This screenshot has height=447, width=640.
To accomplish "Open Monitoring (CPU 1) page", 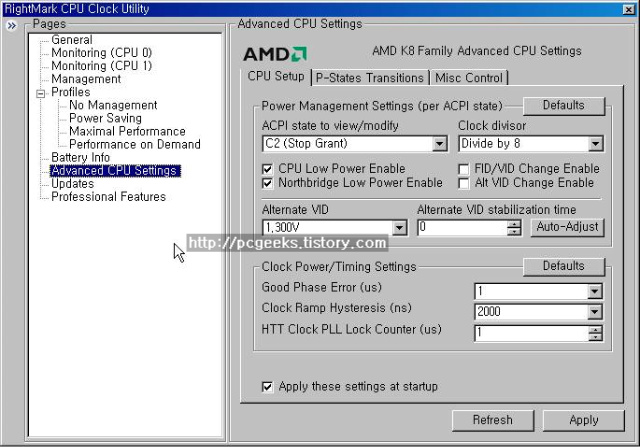I will 102,66.
